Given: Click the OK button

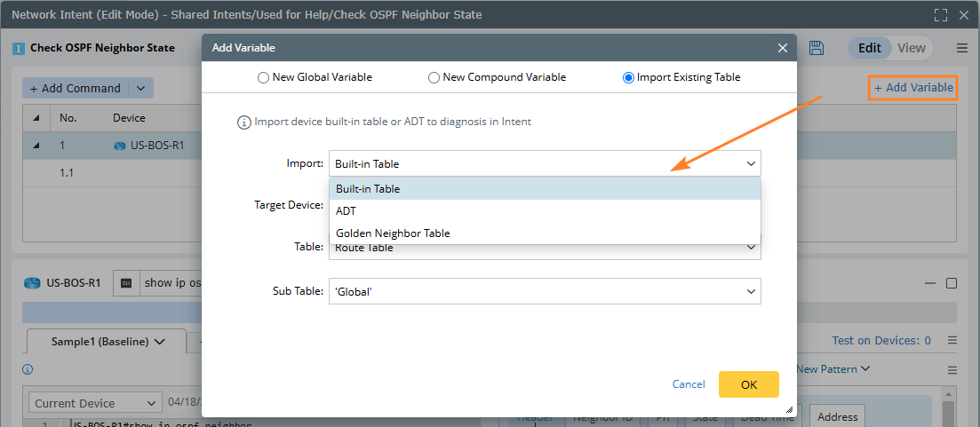Looking at the screenshot, I should [x=748, y=384].
